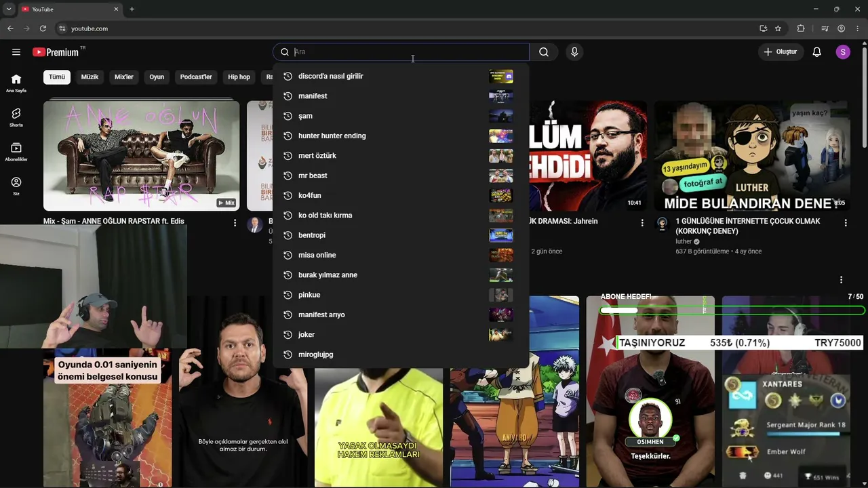The height and width of the screenshot is (488, 868).
Task: Play the MİDE BULANDIRAN DENEY video thumbnail
Action: tap(752, 156)
